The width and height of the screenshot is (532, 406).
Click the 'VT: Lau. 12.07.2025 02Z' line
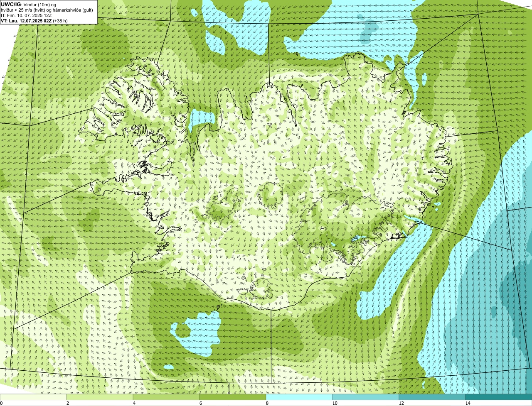(34, 20)
